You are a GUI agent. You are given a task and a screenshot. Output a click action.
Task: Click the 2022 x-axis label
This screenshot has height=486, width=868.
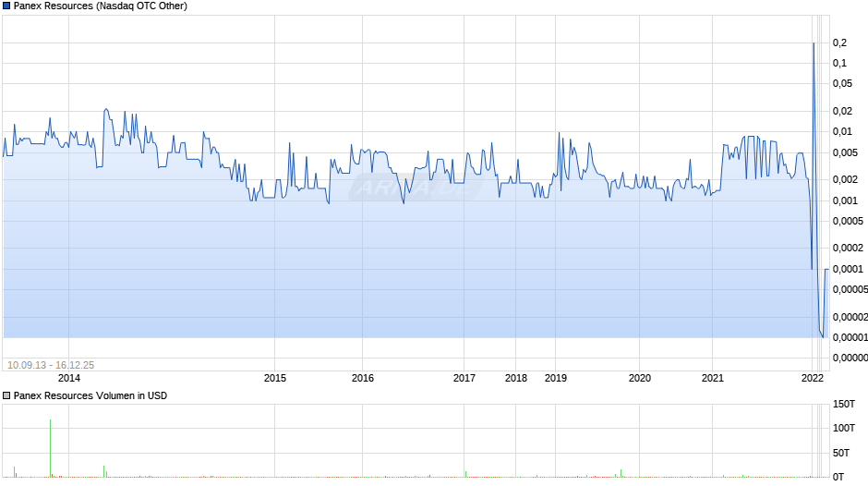coord(813,378)
